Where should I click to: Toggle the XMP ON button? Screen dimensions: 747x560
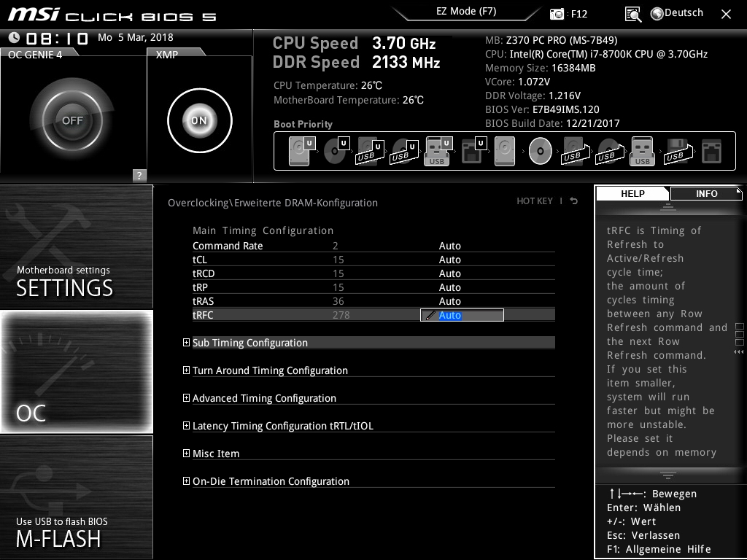point(199,120)
